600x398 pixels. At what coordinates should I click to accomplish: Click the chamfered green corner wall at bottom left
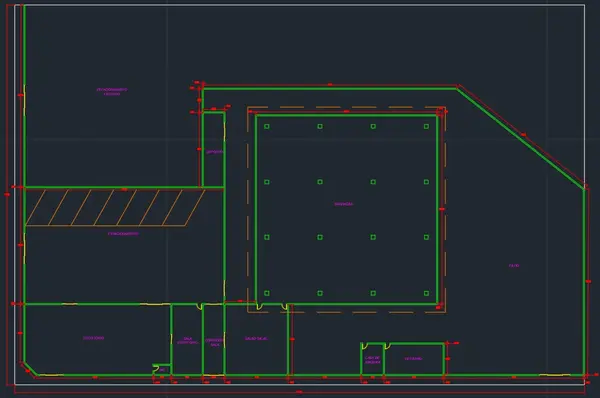point(30,369)
